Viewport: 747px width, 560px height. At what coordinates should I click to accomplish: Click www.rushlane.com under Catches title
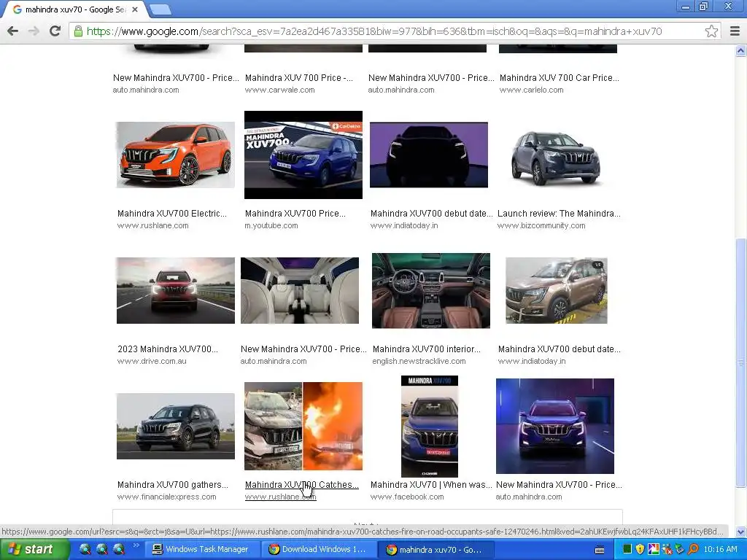[281, 497]
